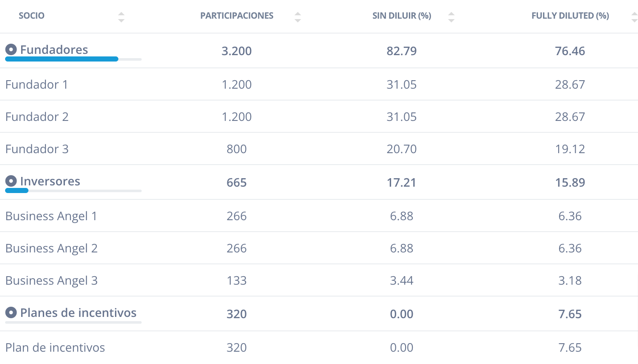Select the Business Angel 2 row
Image resolution: width=638 pixels, height=364 pixels.
click(319, 248)
